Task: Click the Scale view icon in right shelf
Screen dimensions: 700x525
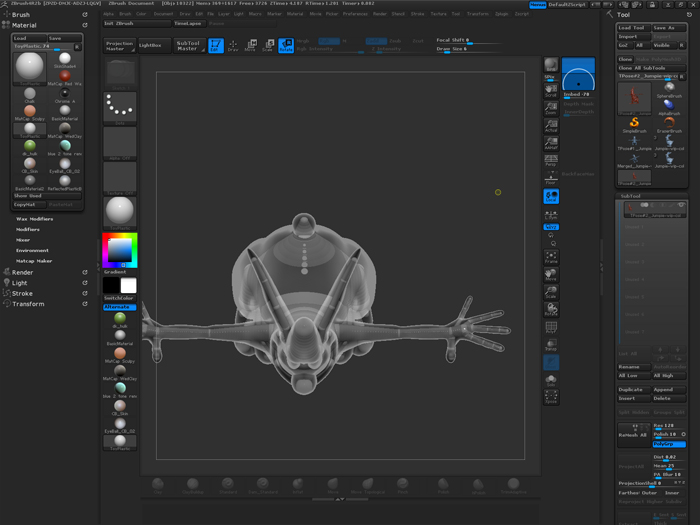Action: [x=551, y=292]
